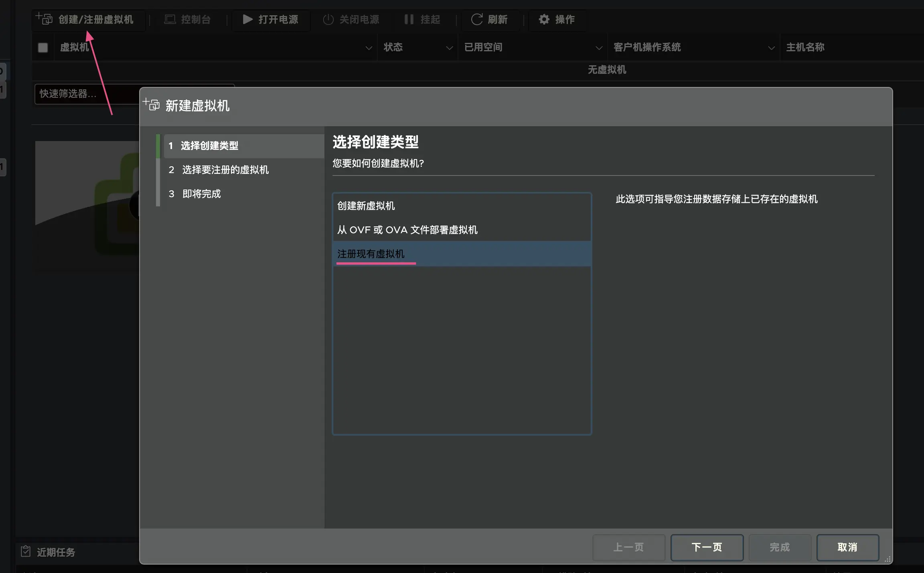The height and width of the screenshot is (573, 924).
Task: Toggle the select-all virtual machines checkbox
Action: tap(43, 48)
